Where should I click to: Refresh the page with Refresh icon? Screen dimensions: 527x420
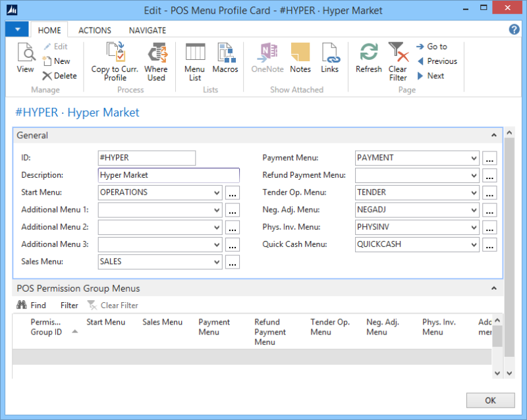click(369, 58)
